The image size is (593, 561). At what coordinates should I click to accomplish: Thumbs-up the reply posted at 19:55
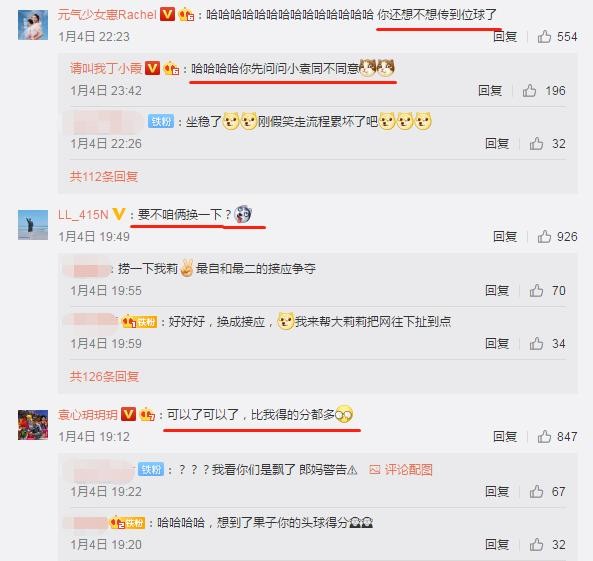pyautogui.click(x=536, y=291)
